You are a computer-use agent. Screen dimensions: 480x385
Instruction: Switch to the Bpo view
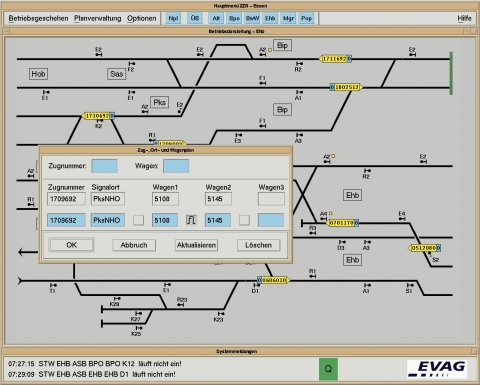click(x=234, y=18)
